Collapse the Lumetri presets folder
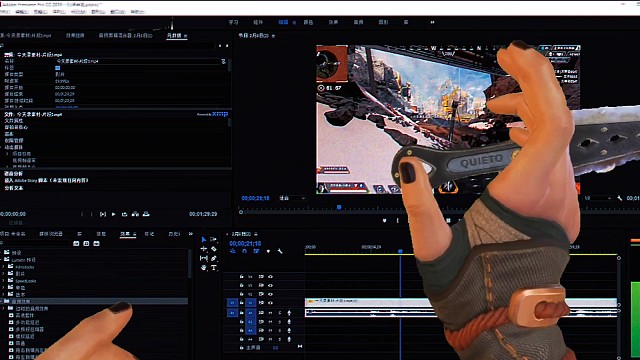The height and width of the screenshot is (360, 640). [x=1, y=260]
